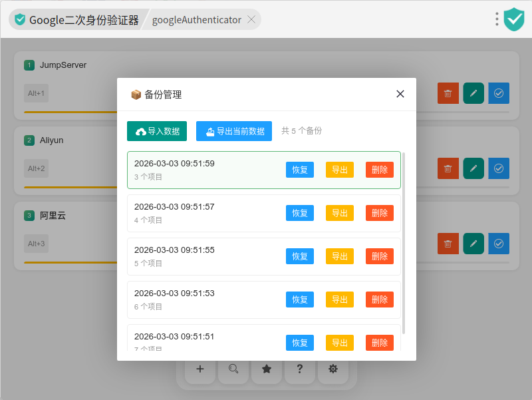Click the 导出当前数据 export button
The height and width of the screenshot is (400, 532).
234,131
